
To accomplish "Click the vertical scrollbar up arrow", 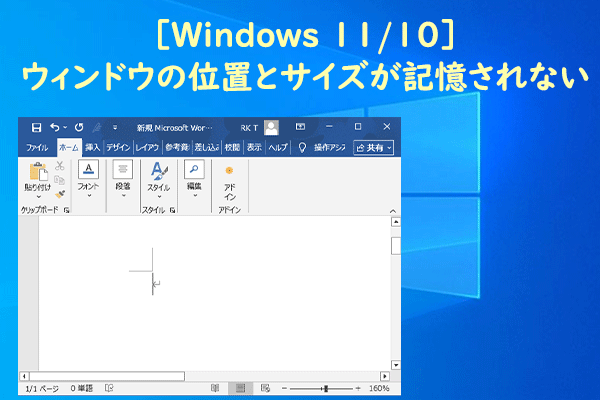I will pos(396,222).
